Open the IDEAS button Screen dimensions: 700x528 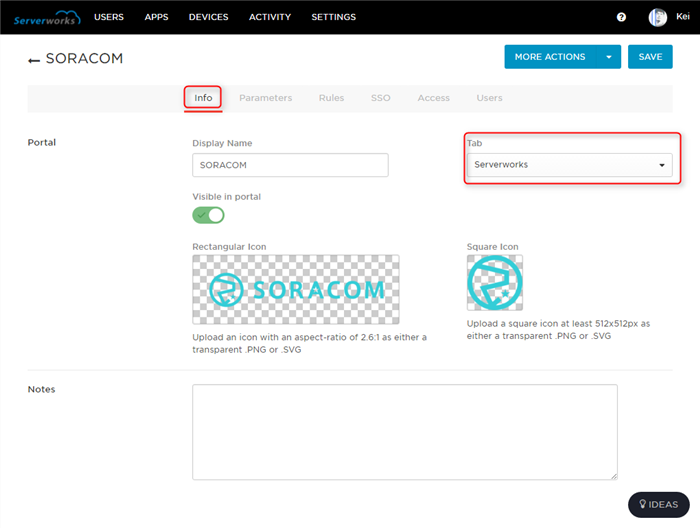point(659,504)
